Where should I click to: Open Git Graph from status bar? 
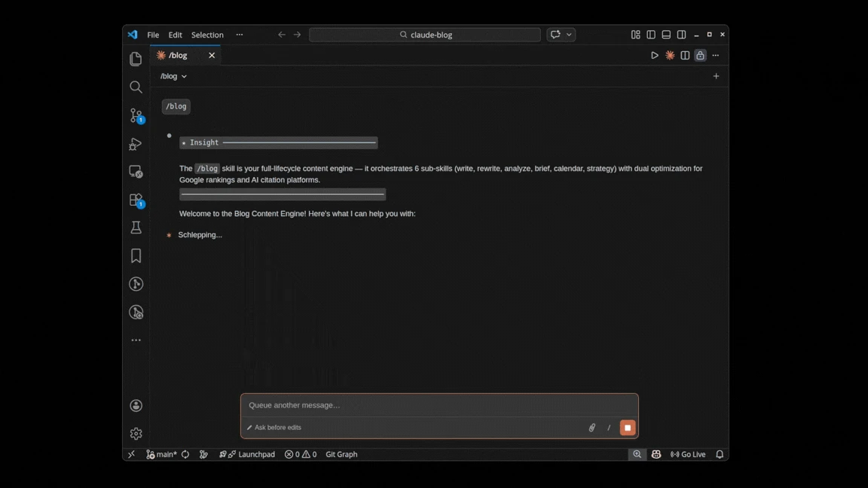pos(341,454)
